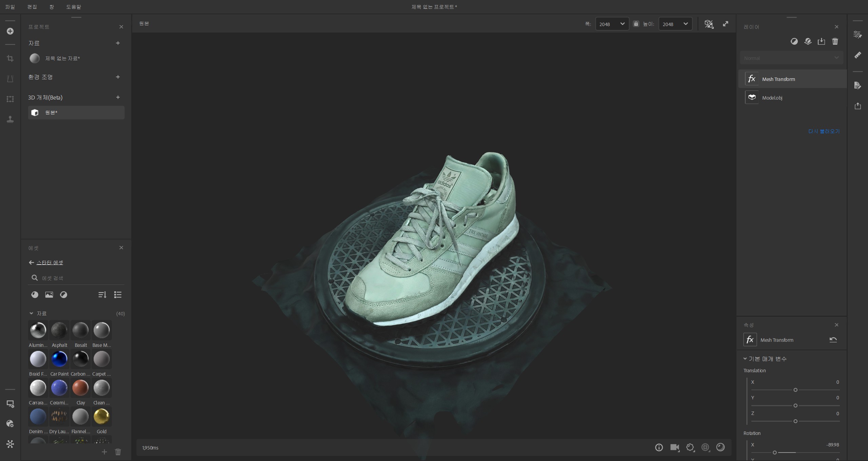Click the Translation X slider handle
This screenshot has width=868, height=461.
click(795, 390)
